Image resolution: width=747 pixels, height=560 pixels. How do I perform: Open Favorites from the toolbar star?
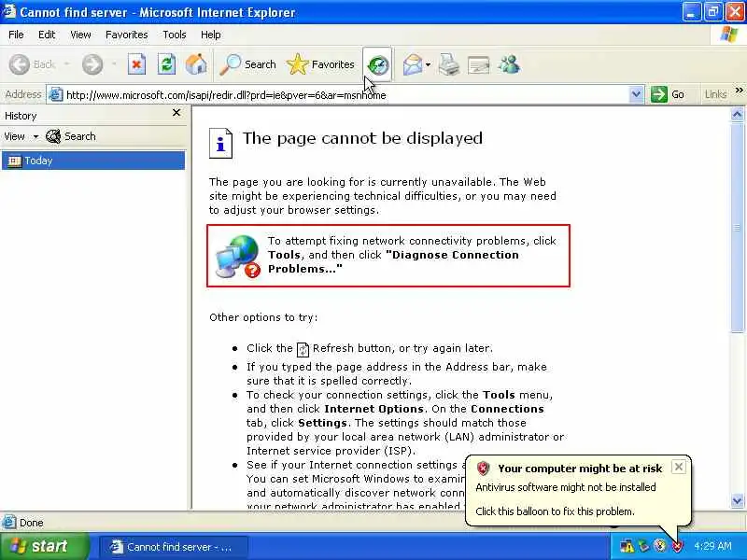320,64
